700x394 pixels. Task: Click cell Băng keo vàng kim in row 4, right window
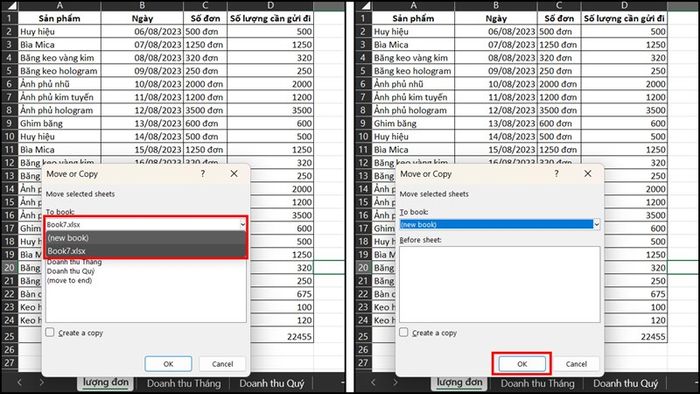click(413, 58)
